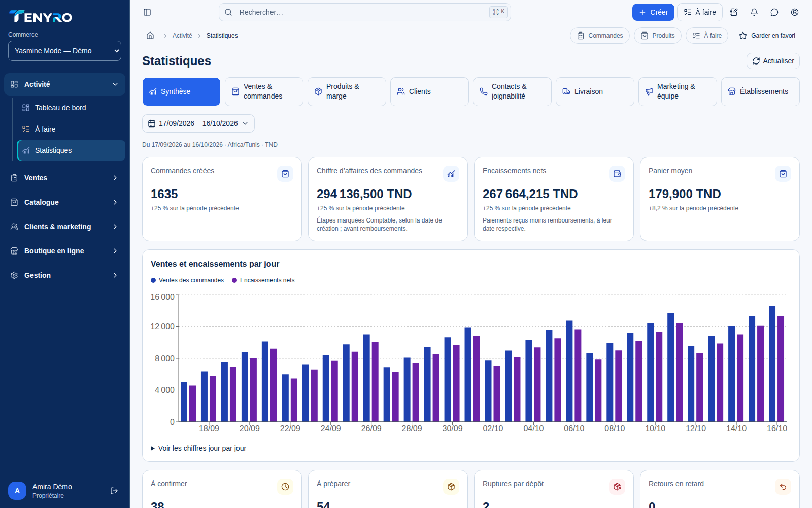The image size is (812, 508).
Task: Expand the Catalogue sidebar section
Action: point(64,202)
